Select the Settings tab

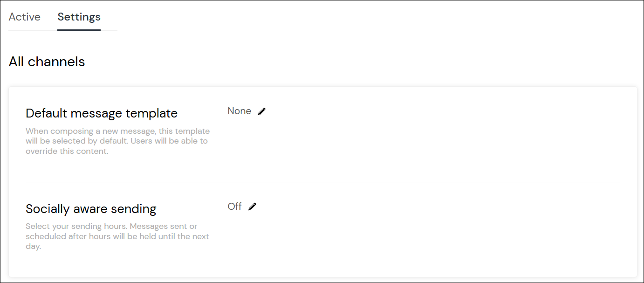[x=79, y=17]
